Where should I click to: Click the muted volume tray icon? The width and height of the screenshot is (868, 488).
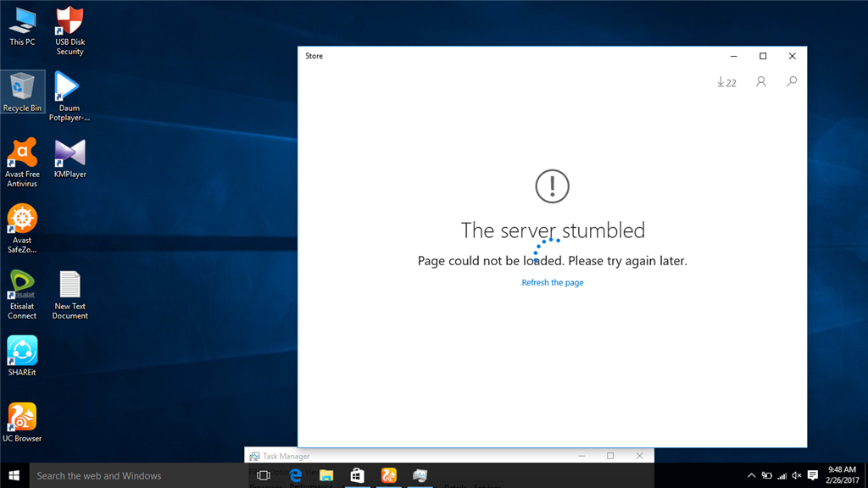pyautogui.click(x=797, y=475)
